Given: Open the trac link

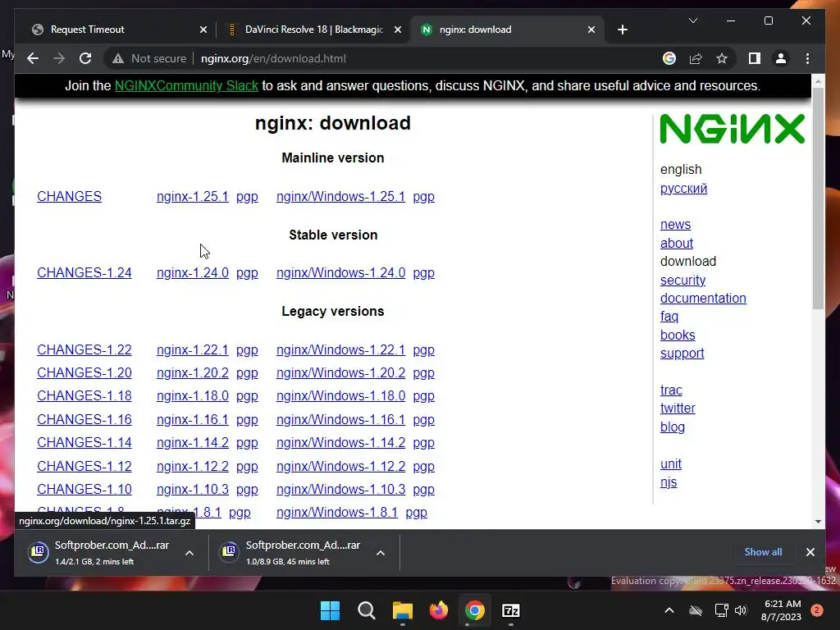Looking at the screenshot, I should (x=671, y=390).
